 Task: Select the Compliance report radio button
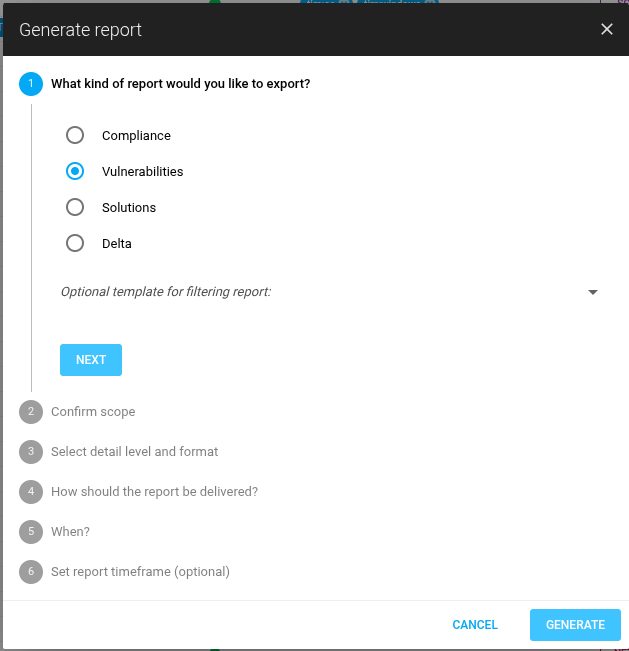[75, 136]
